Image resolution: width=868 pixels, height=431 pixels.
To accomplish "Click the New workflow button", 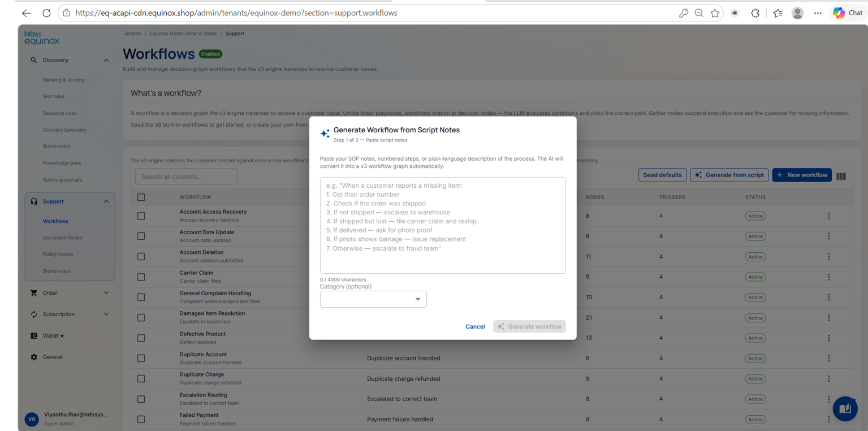I will coord(802,175).
